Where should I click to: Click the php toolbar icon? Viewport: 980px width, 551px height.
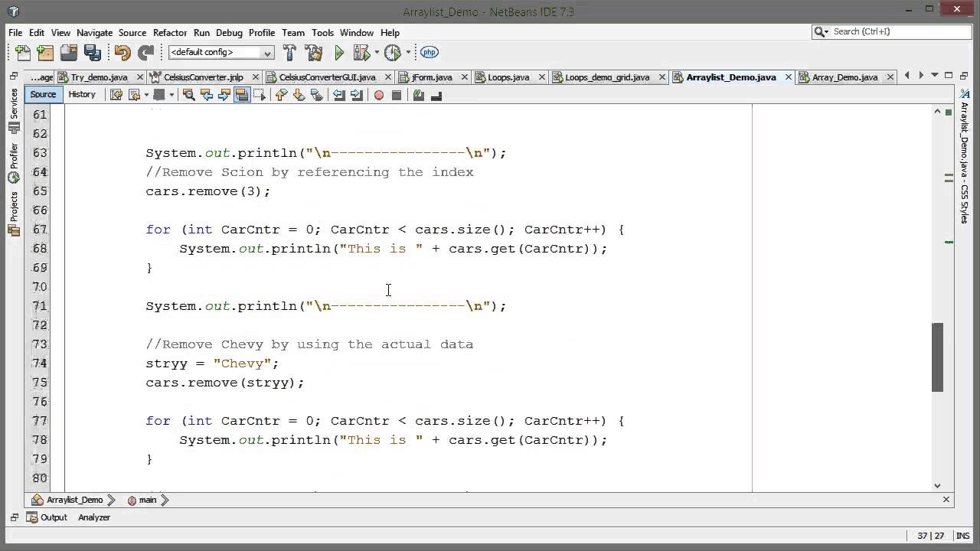click(430, 52)
